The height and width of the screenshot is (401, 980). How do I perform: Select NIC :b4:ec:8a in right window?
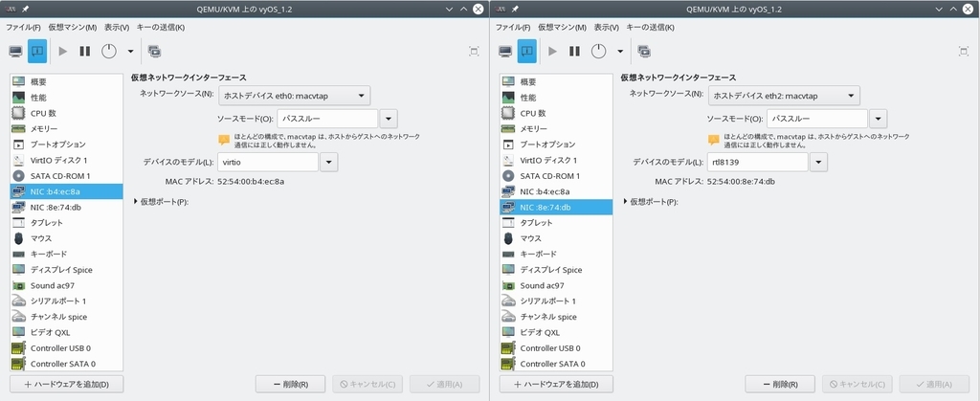coord(556,191)
